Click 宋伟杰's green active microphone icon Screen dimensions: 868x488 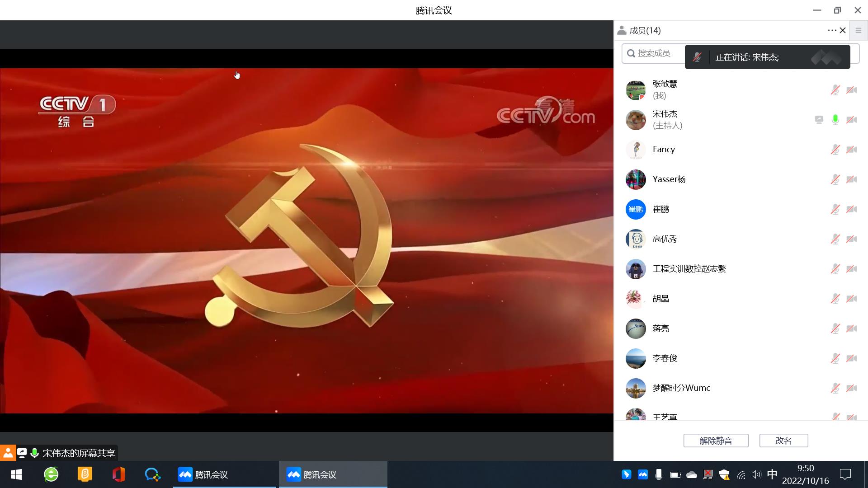click(x=835, y=120)
